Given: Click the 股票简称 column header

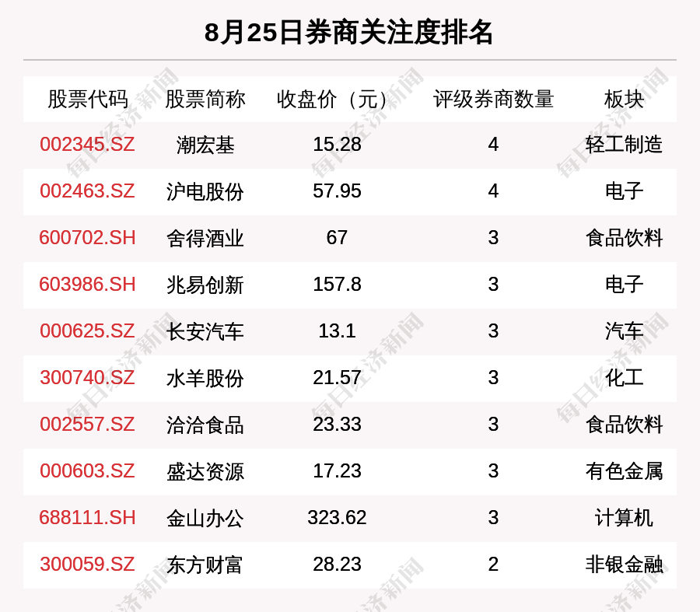Looking at the screenshot, I should tap(205, 99).
